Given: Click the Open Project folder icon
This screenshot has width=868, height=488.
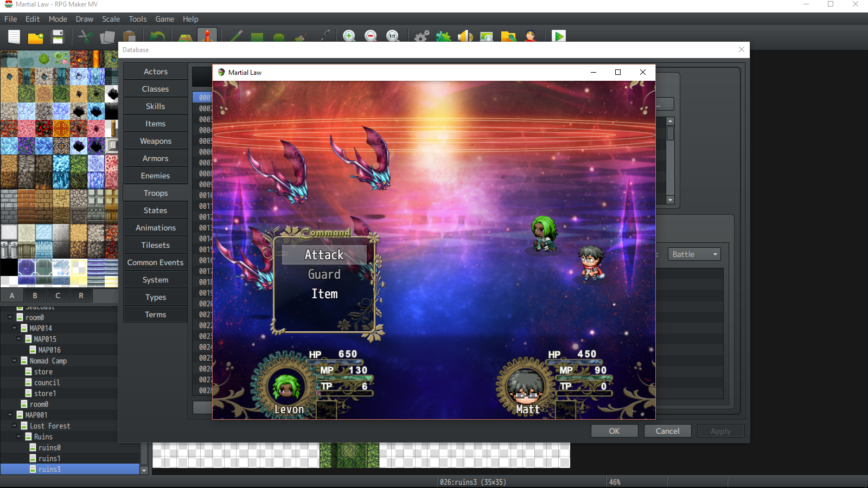Looking at the screenshot, I should pos(36,37).
